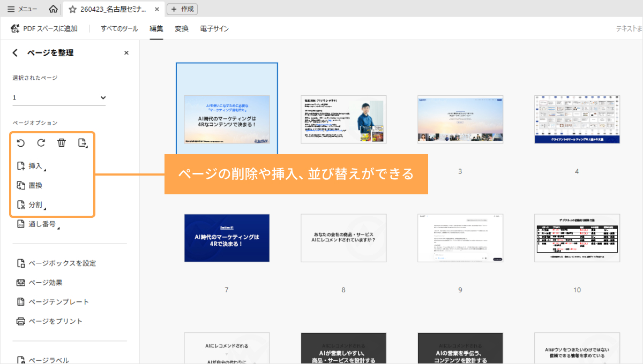The image size is (643, 364).
Task: Click the extract pages icon
Action: [83, 143]
